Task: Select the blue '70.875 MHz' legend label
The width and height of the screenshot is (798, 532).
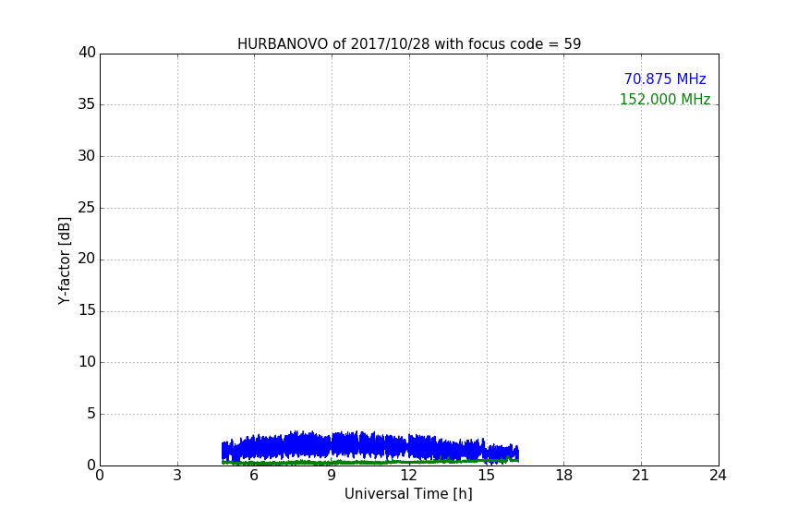Action: point(665,79)
